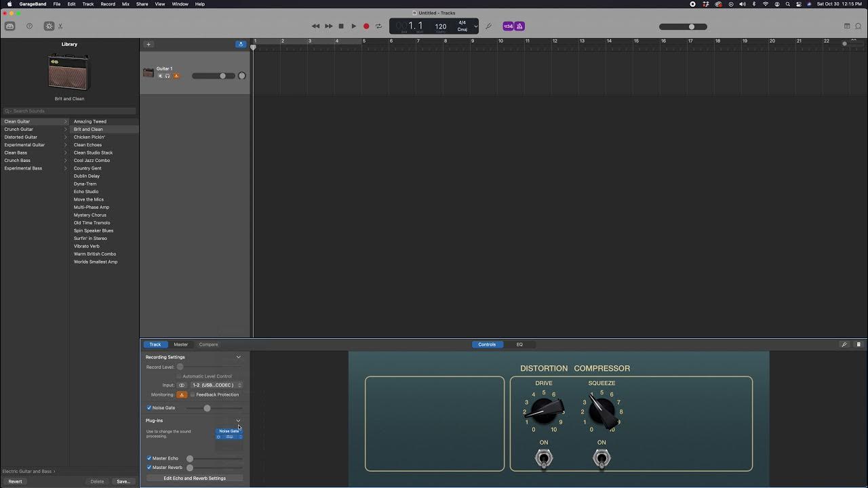Toggle input monitoring on Guitar 1 track header
This screenshot has height=488, width=868.
point(176,76)
